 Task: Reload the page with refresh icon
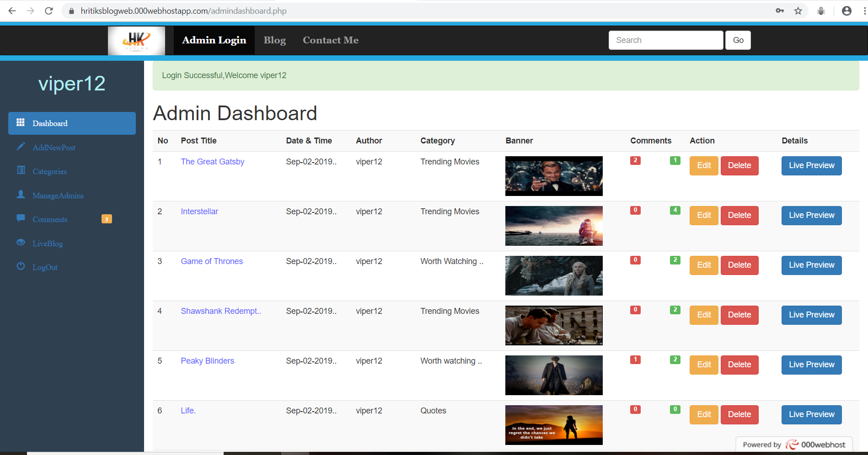[49, 11]
